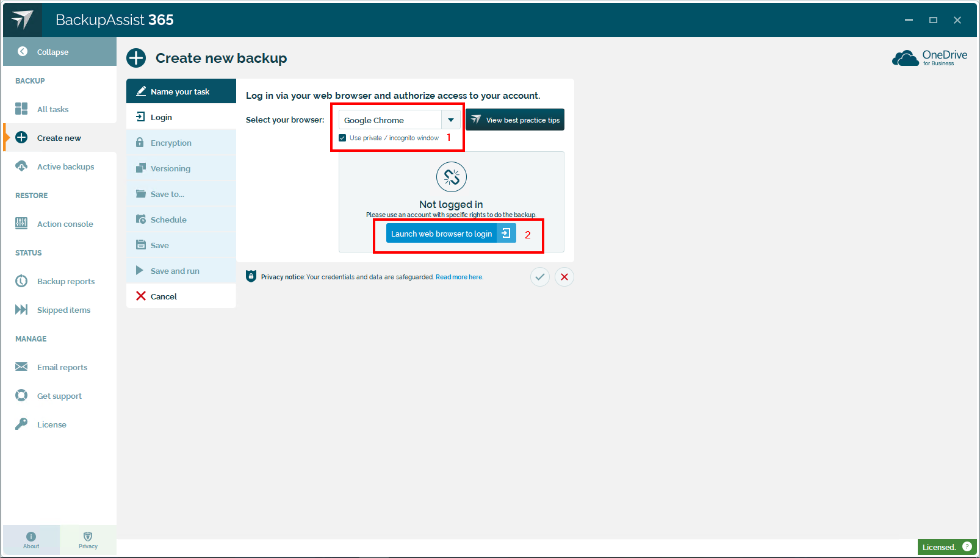The image size is (980, 558).
Task: Click the red X discard button
Action: pos(564,277)
